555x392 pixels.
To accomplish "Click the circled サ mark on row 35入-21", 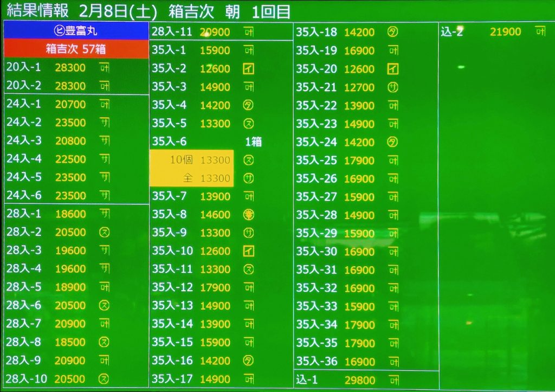I will (393, 87).
